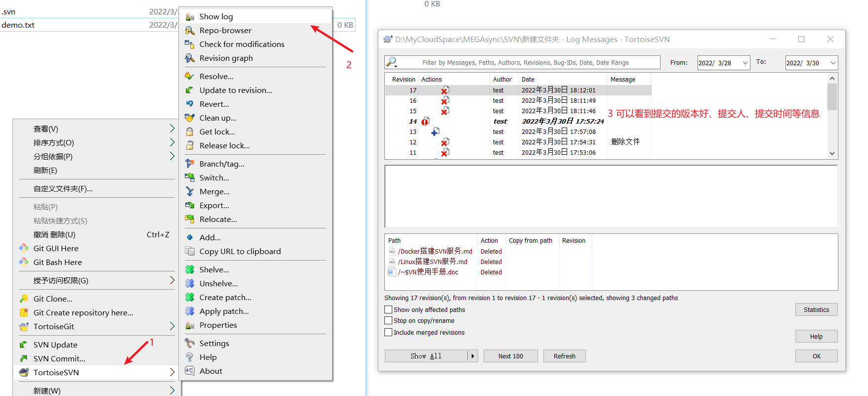The height and width of the screenshot is (396, 868).
Task: Click the filter search magnifier icon
Action: click(x=392, y=62)
